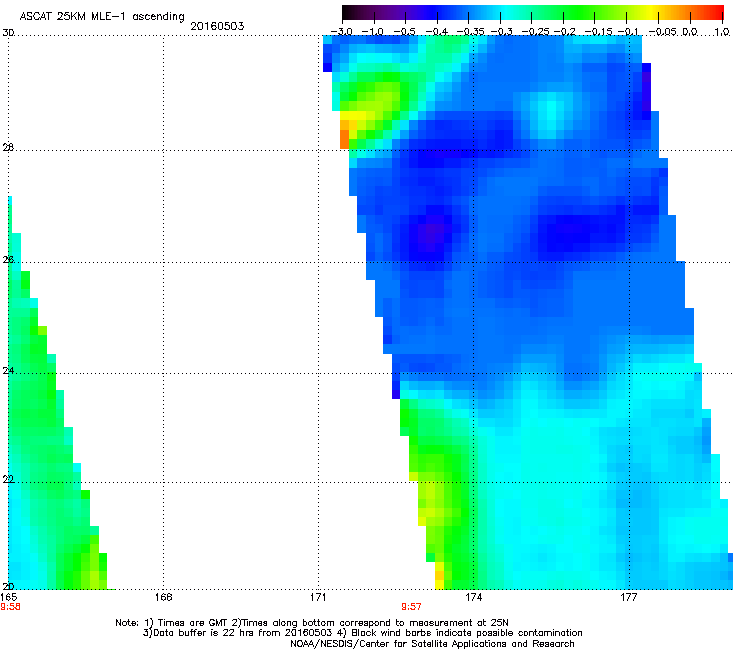Click the latitude label 22
Image resolution: width=740 pixels, height=650 pixels.
coord(8,479)
